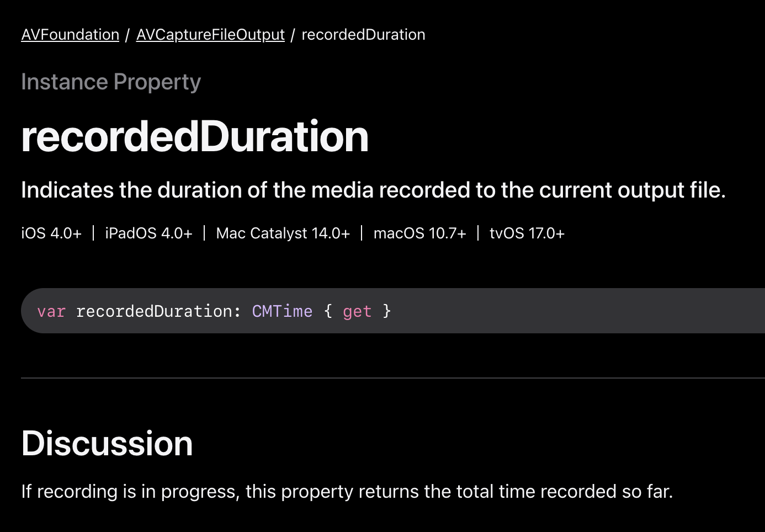Select the macOS 10.7+ availability badge
765x532 pixels.
click(419, 233)
